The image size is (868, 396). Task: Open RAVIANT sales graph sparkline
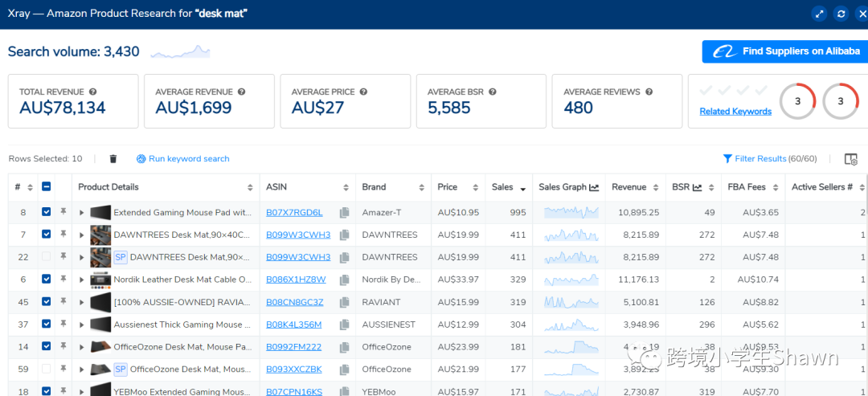click(x=571, y=302)
